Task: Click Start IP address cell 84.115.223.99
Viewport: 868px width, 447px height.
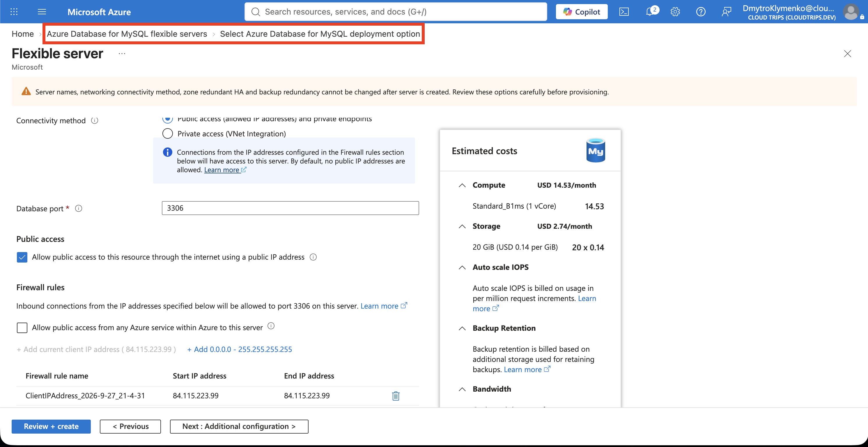Action: tap(196, 396)
